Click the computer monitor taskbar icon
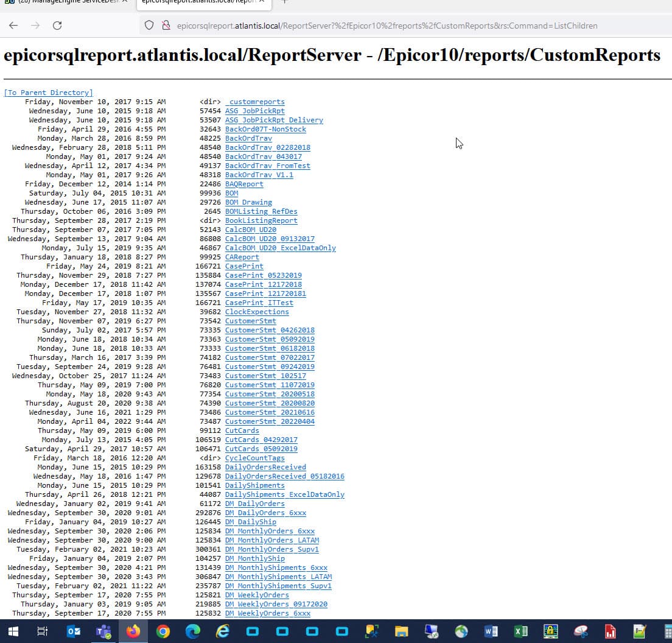This screenshot has height=643, width=672. pos(431,631)
